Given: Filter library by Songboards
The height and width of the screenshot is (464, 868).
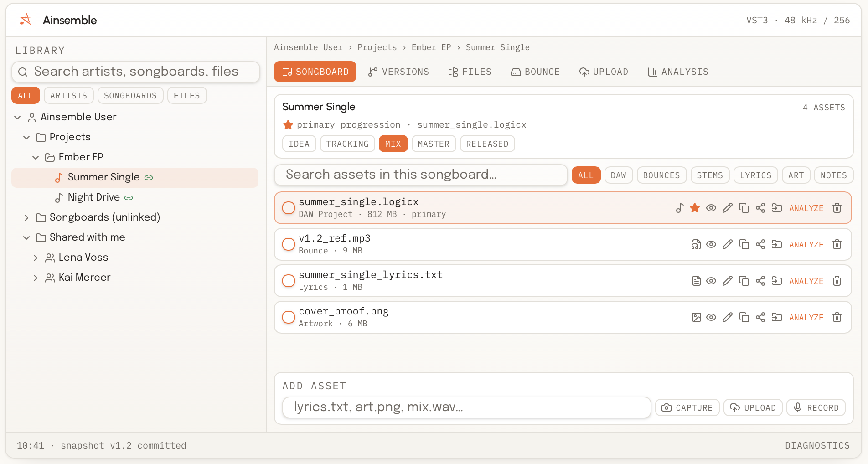Looking at the screenshot, I should point(130,96).
